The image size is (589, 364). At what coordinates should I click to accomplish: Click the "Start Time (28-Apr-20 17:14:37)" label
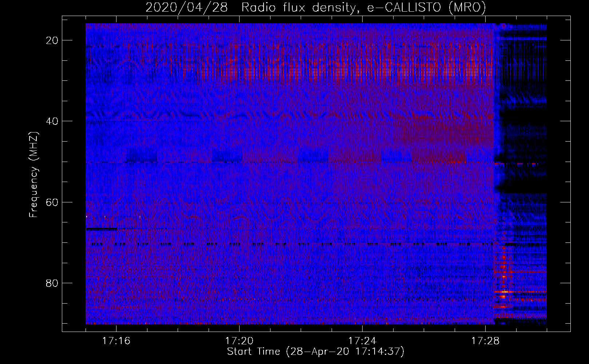[316, 352]
